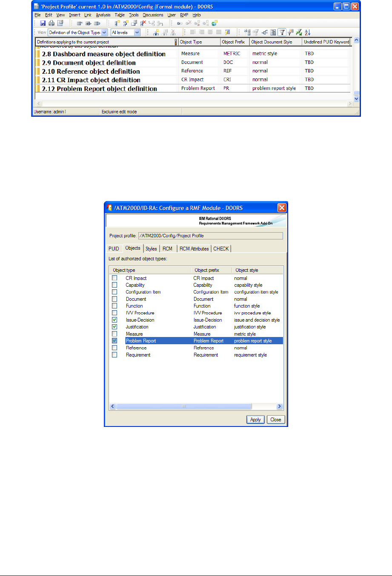Click the justify text icon
The image size is (392, 576).
point(219,32)
